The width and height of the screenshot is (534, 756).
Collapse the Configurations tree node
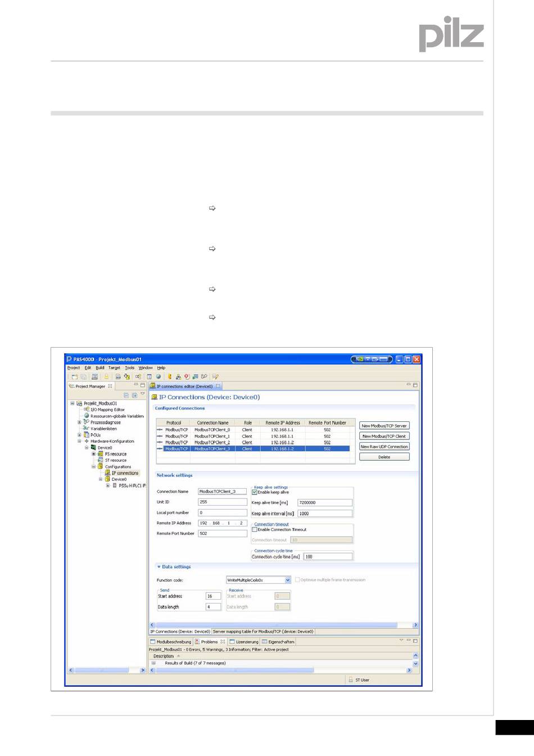pos(94,466)
